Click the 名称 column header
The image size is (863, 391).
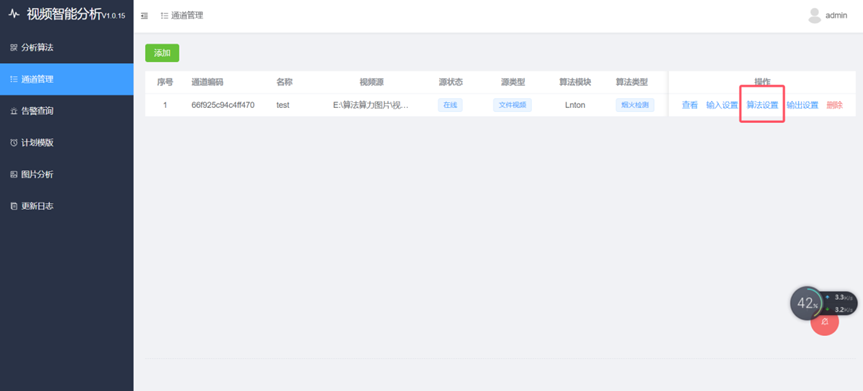285,82
